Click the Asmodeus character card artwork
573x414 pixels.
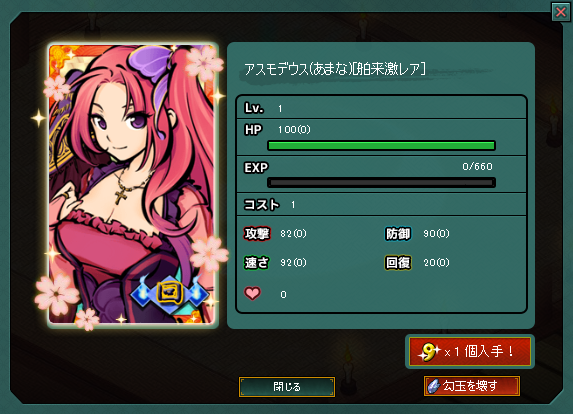click(x=132, y=185)
